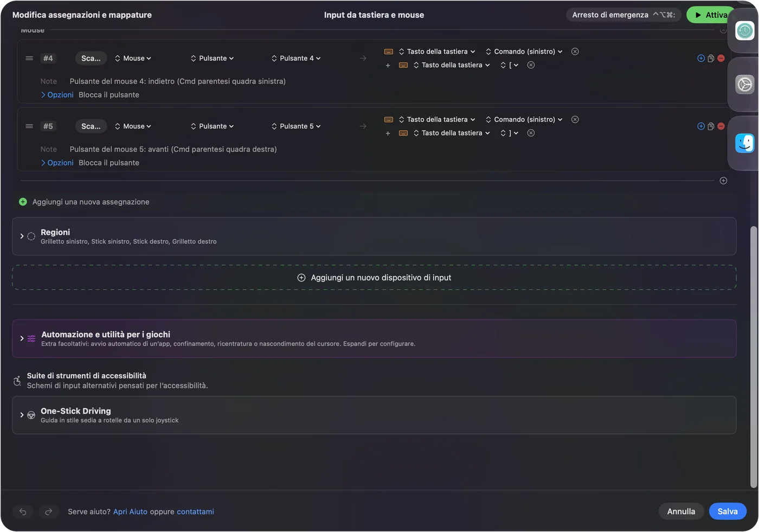The image size is (759, 532).
Task: Expand Opzioni under assignment #5
Action: click(x=57, y=162)
